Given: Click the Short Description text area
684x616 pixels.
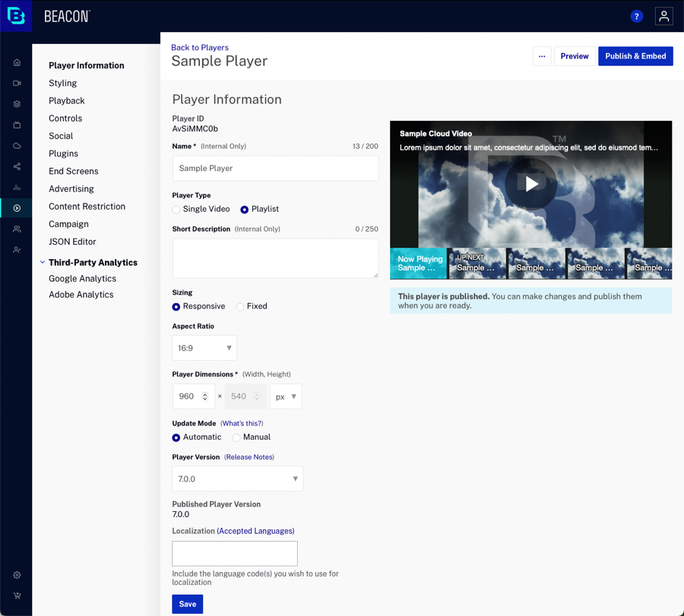Looking at the screenshot, I should pyautogui.click(x=275, y=258).
